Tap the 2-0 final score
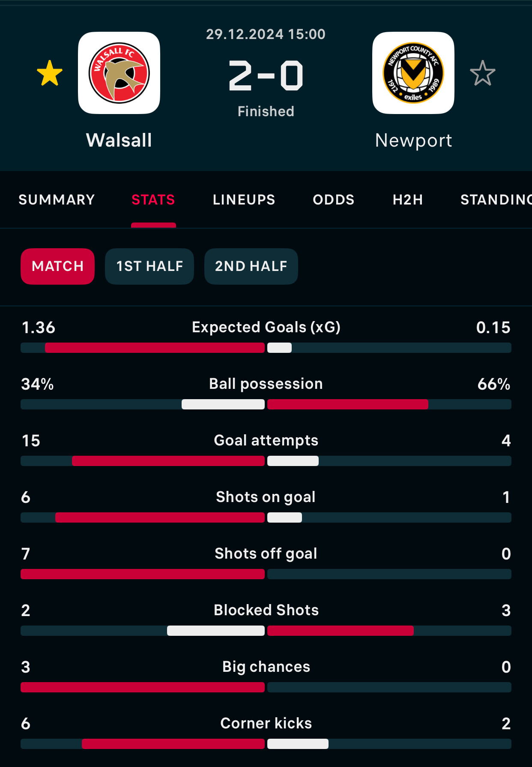This screenshot has width=532, height=767. click(266, 76)
